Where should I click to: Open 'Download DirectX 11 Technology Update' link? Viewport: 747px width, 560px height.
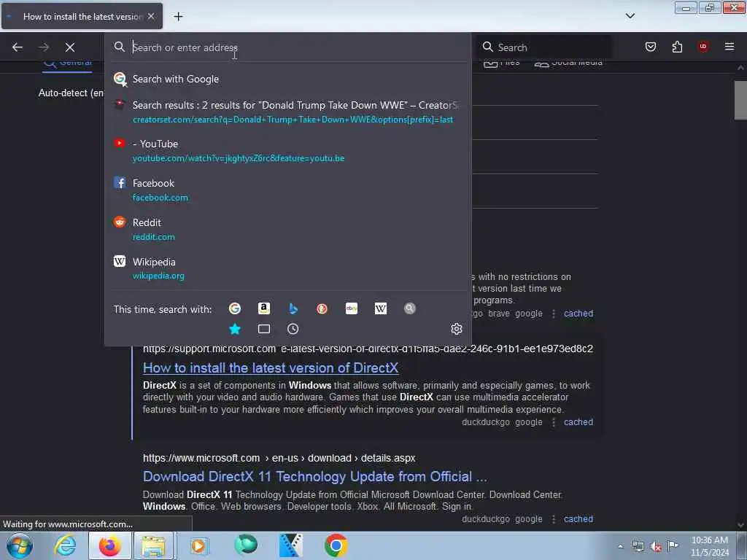click(x=315, y=477)
